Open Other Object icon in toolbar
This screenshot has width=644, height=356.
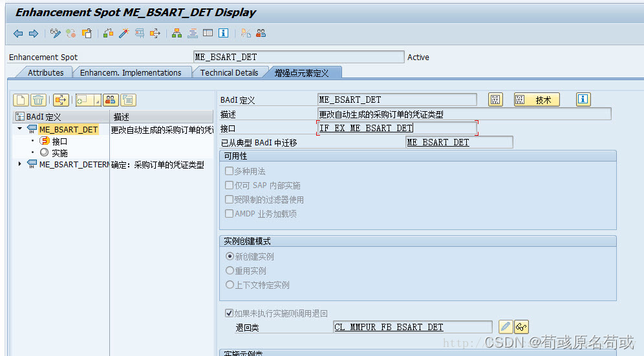87,33
